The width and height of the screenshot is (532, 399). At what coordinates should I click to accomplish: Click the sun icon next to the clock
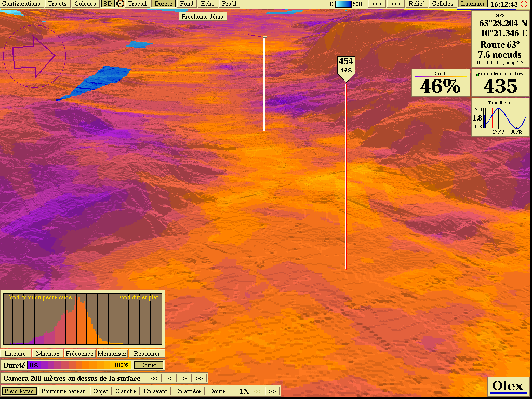point(524,4)
